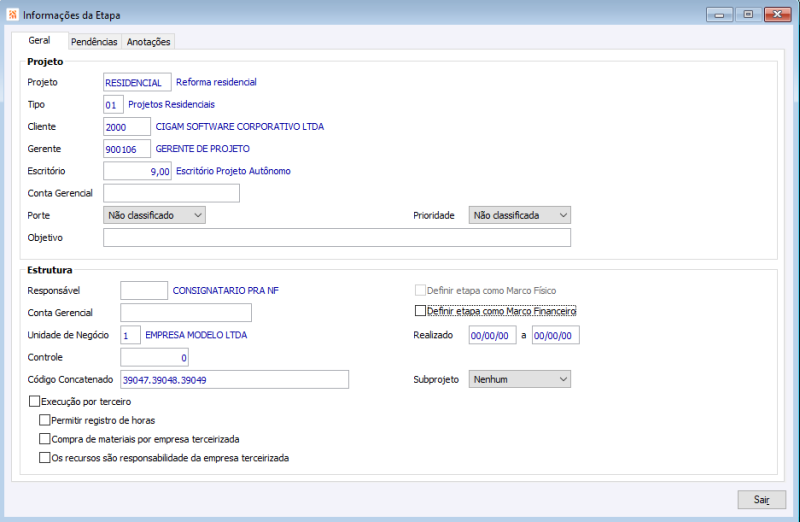Image resolution: width=800 pixels, height=522 pixels.
Task: Click the Cliente field with 2000
Action: tap(127, 127)
